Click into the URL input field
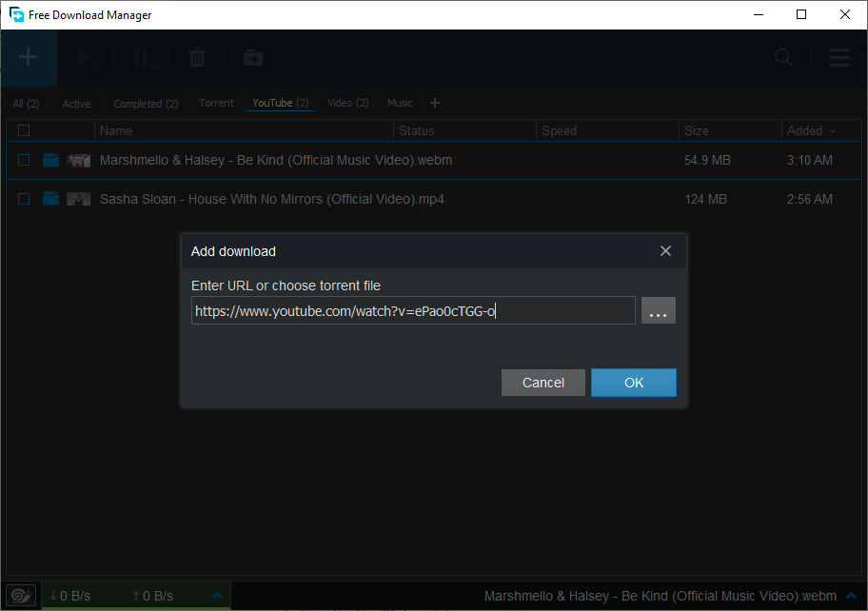Image resolution: width=868 pixels, height=611 pixels. (413, 310)
